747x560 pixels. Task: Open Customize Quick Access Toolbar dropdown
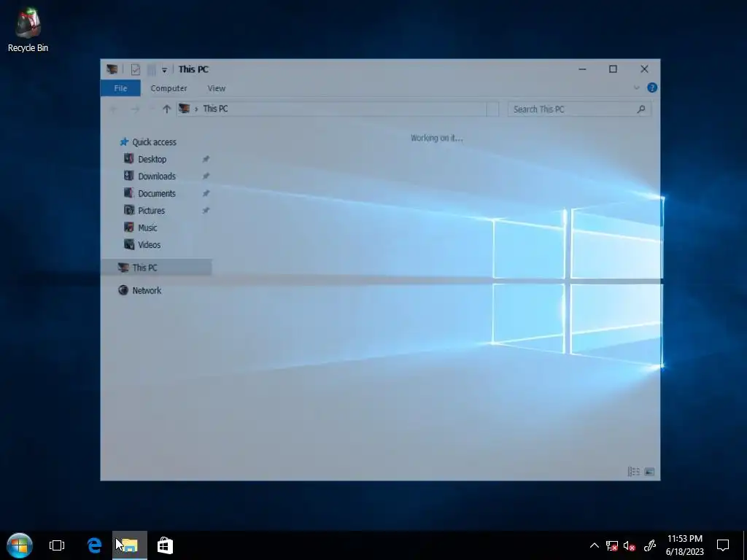(x=164, y=70)
